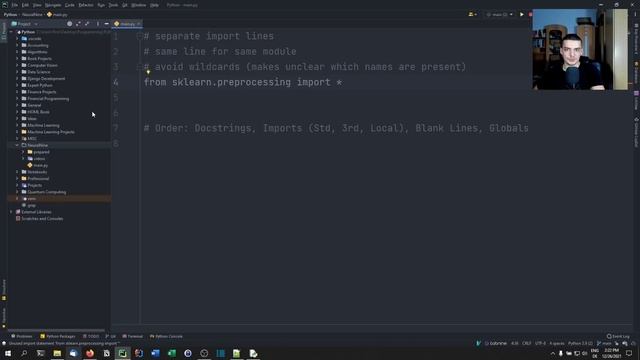Open Project panel options (vertical dots)
The height and width of the screenshot is (360, 640).
click(98, 24)
